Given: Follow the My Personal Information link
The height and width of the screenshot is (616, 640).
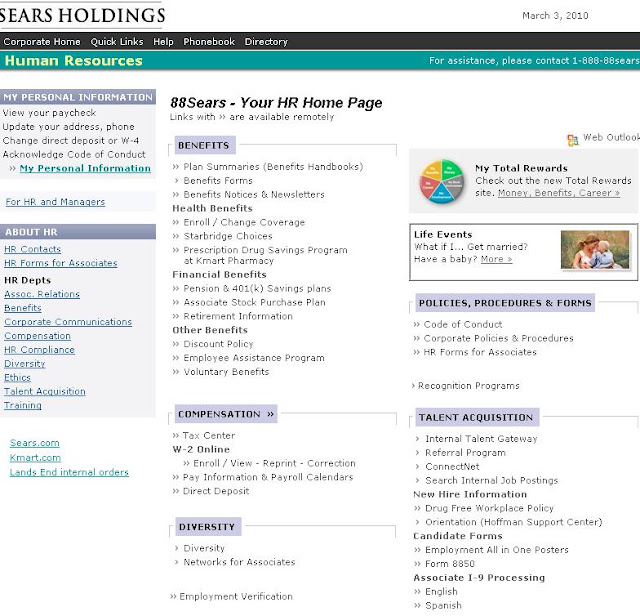Looking at the screenshot, I should tap(85, 168).
